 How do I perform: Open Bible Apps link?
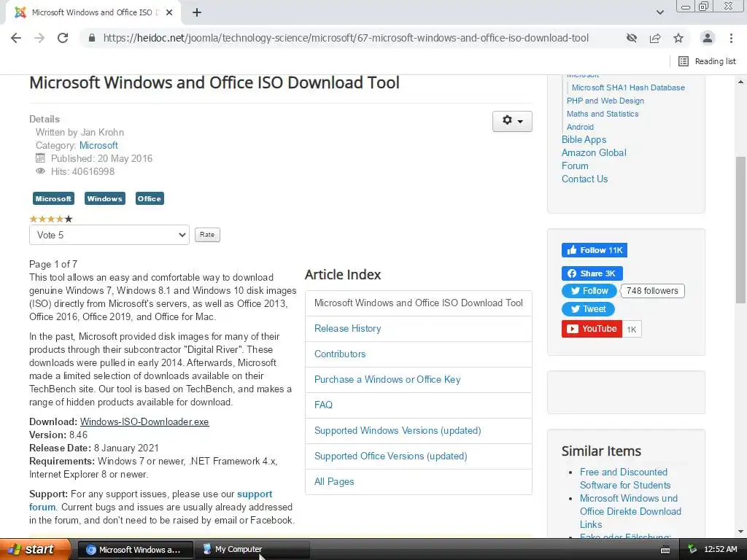tap(584, 139)
